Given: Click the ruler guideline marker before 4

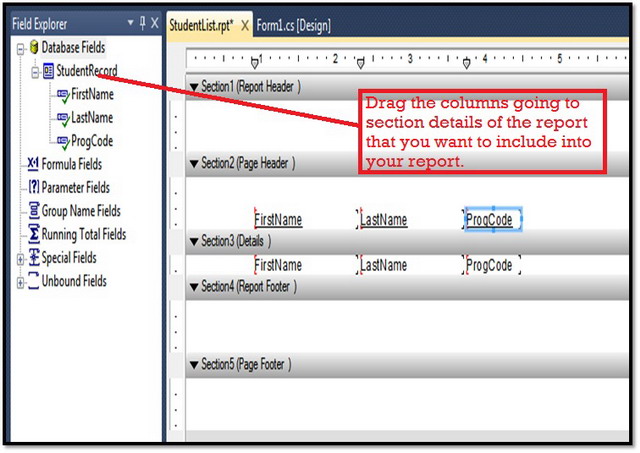Looking at the screenshot, I should (467, 63).
